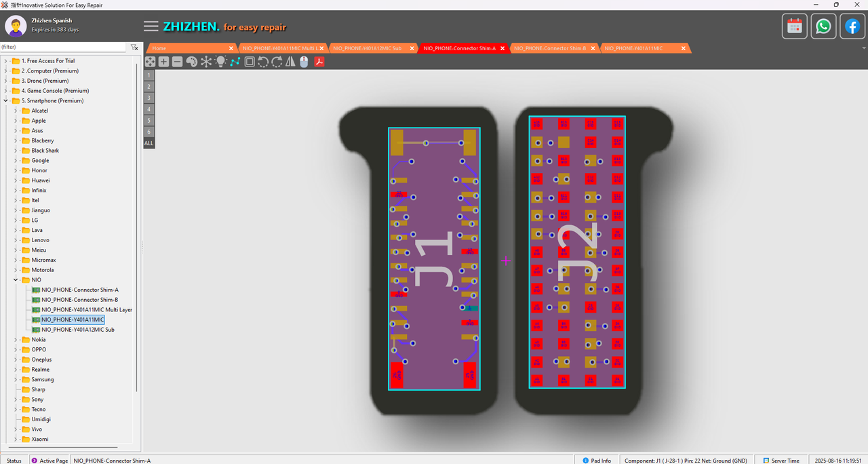Viewport: 868px width, 464px height.
Task: Show layer 1
Action: pyautogui.click(x=149, y=75)
